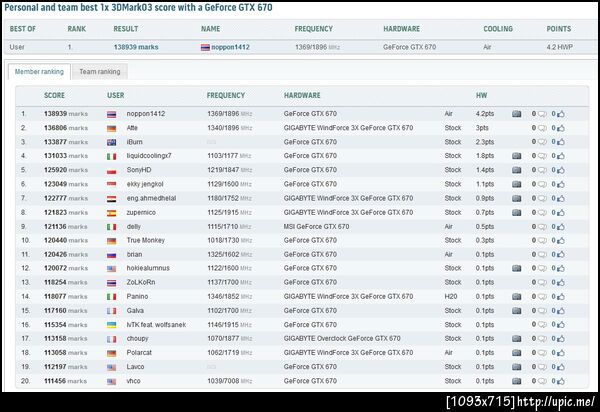The image size is (600, 412).
Task: View screenshot icon for eng.ahmedhelal
Action: coord(516,198)
